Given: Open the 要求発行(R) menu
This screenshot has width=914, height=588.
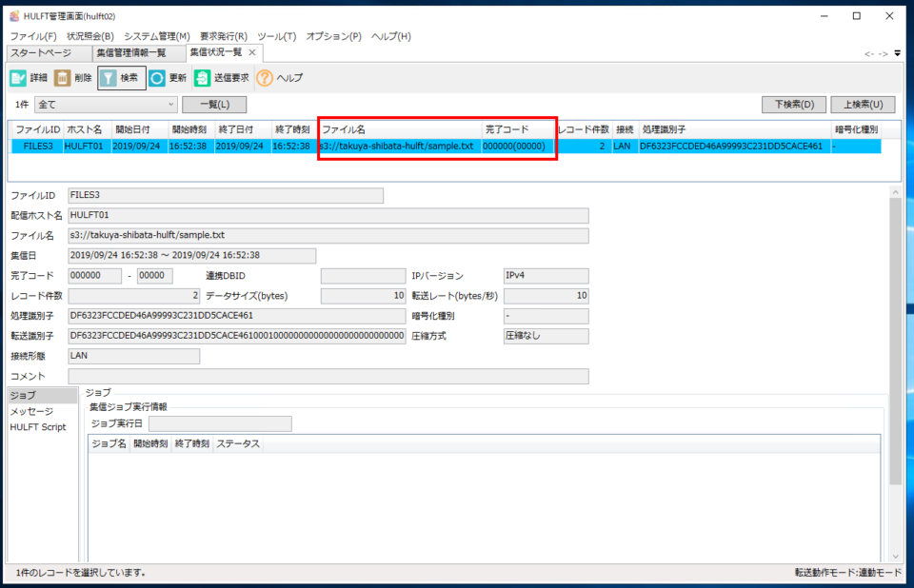Looking at the screenshot, I should click(223, 36).
